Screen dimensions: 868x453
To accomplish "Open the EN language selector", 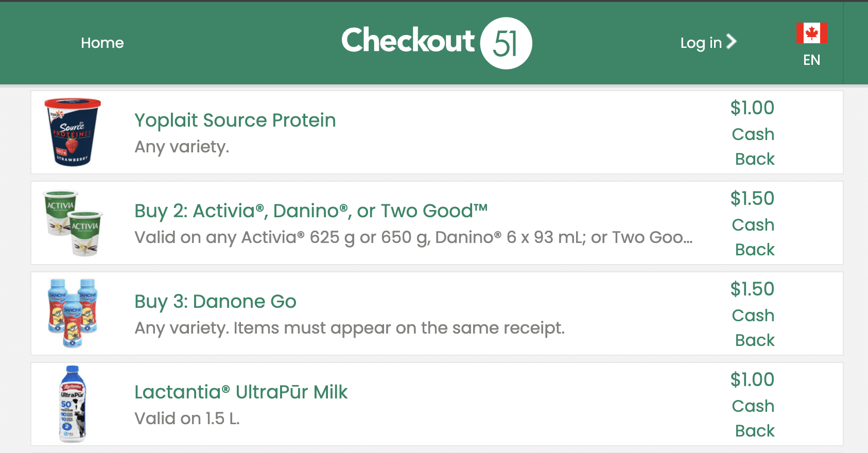I will [x=811, y=60].
